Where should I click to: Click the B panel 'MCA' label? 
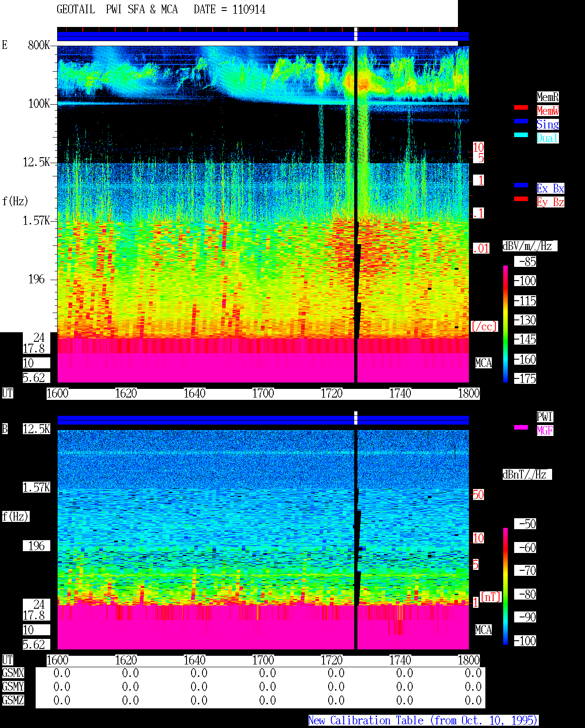[484, 630]
